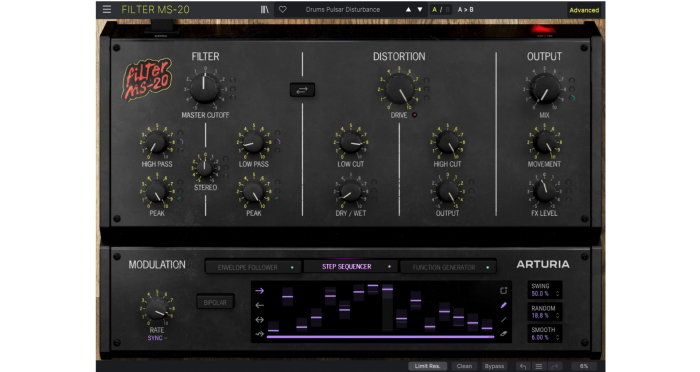Toggle the Bipolar button

tap(215, 302)
